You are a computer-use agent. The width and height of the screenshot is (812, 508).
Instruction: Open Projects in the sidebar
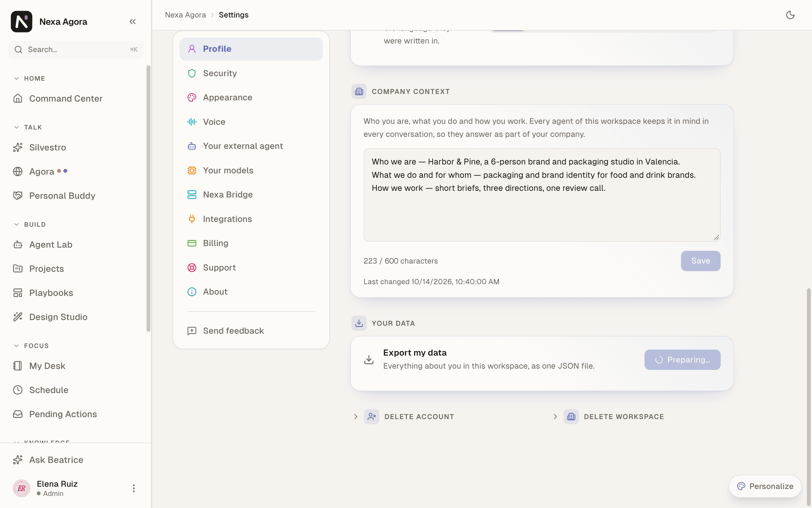[75, 269]
